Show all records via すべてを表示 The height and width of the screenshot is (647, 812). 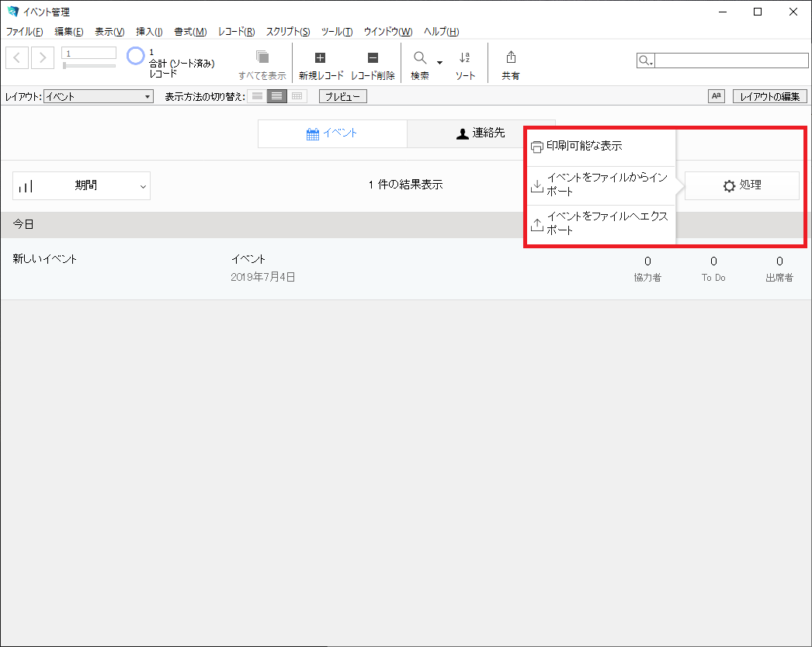click(263, 62)
